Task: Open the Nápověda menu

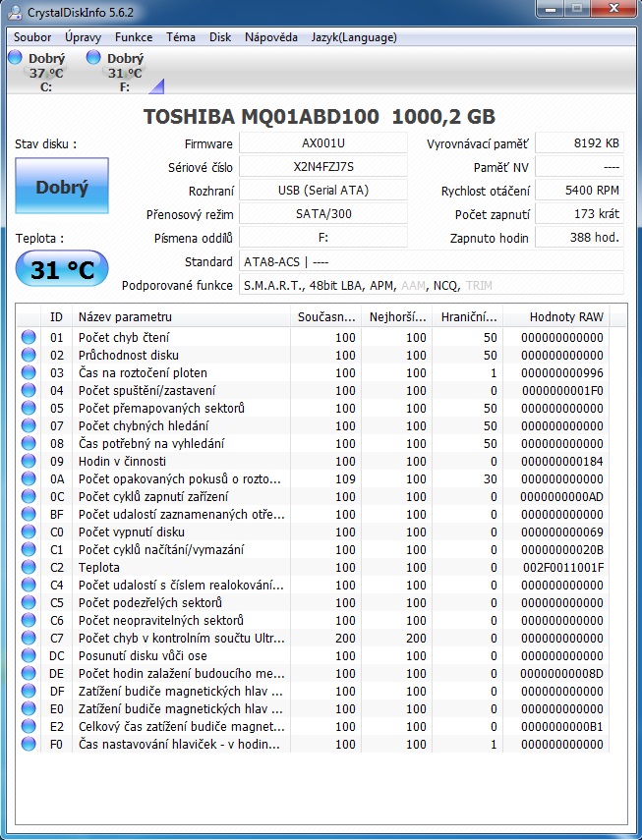Action: coord(271,37)
